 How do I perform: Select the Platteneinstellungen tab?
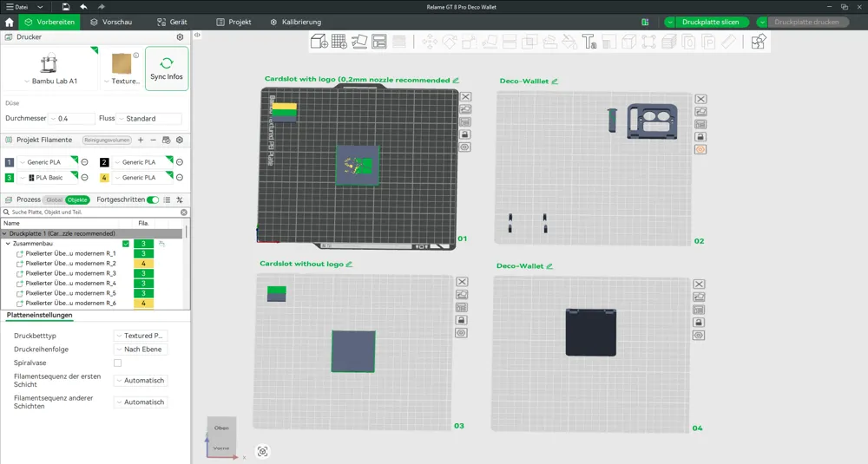click(39, 315)
